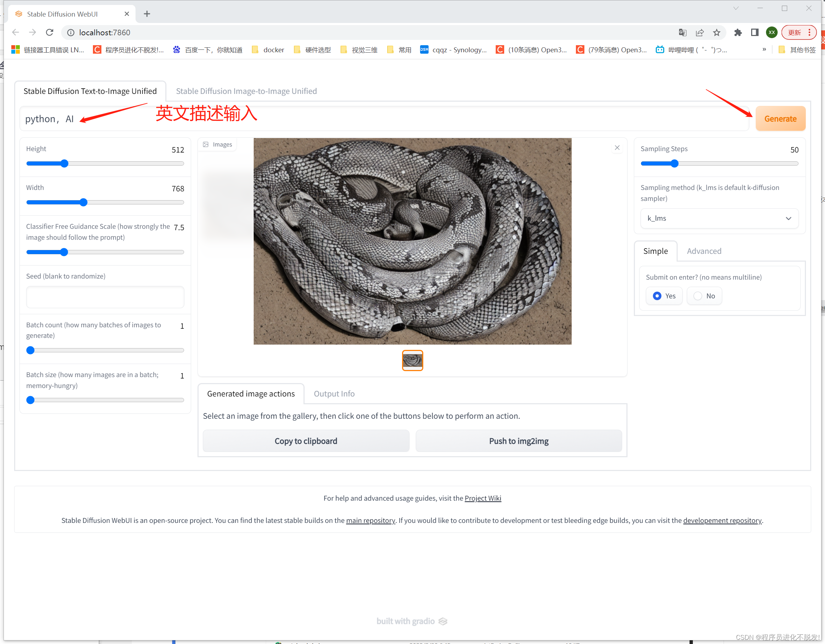Screen dimensions: 825x644
Task: Click the browser share icon
Action: [700, 32]
